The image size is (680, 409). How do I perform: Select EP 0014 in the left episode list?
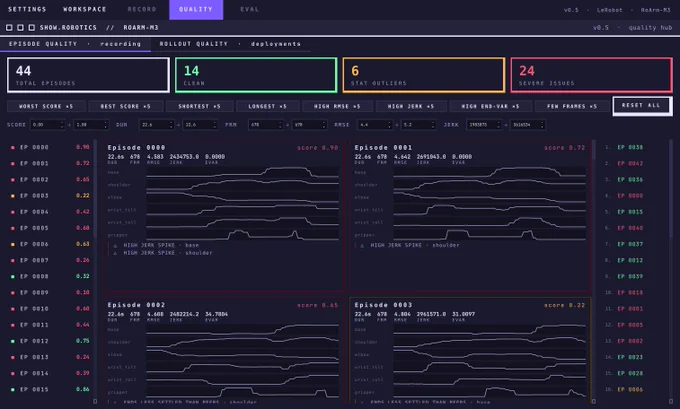click(x=50, y=373)
